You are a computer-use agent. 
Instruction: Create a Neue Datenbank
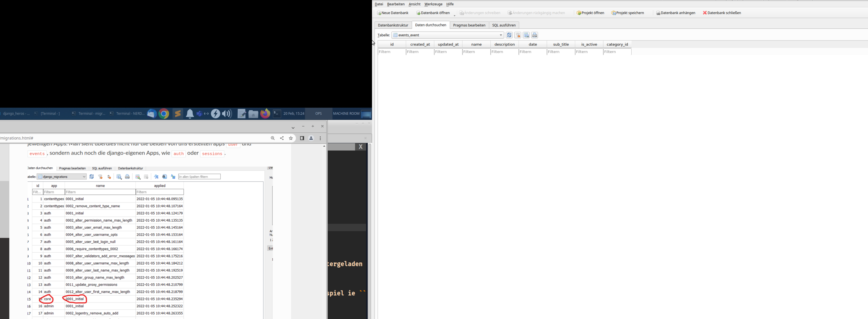[x=393, y=12]
